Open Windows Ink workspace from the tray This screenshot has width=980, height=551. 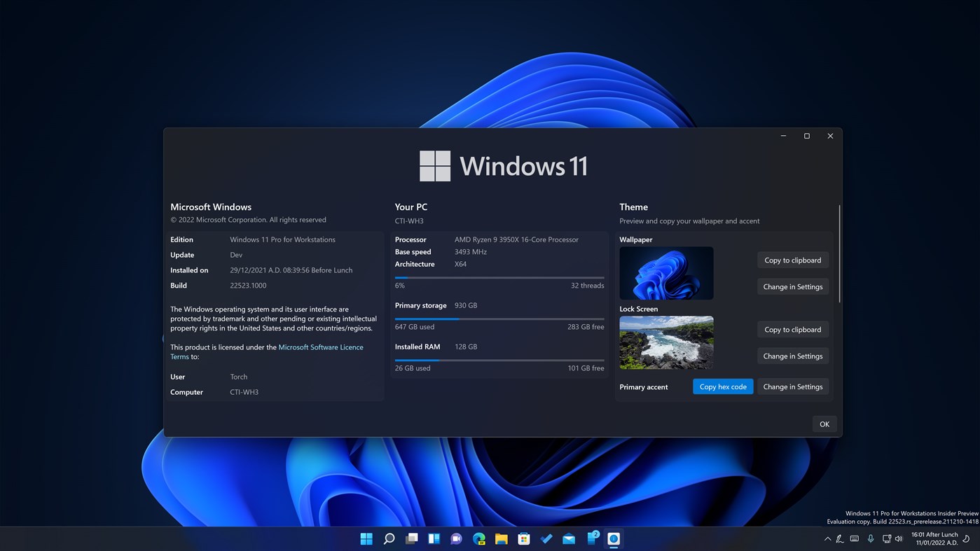click(839, 538)
